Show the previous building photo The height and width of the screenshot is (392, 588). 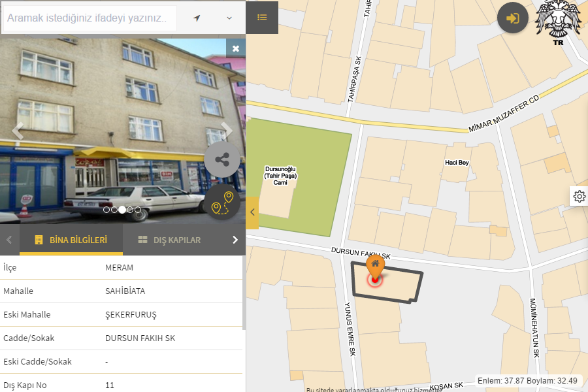click(18, 130)
